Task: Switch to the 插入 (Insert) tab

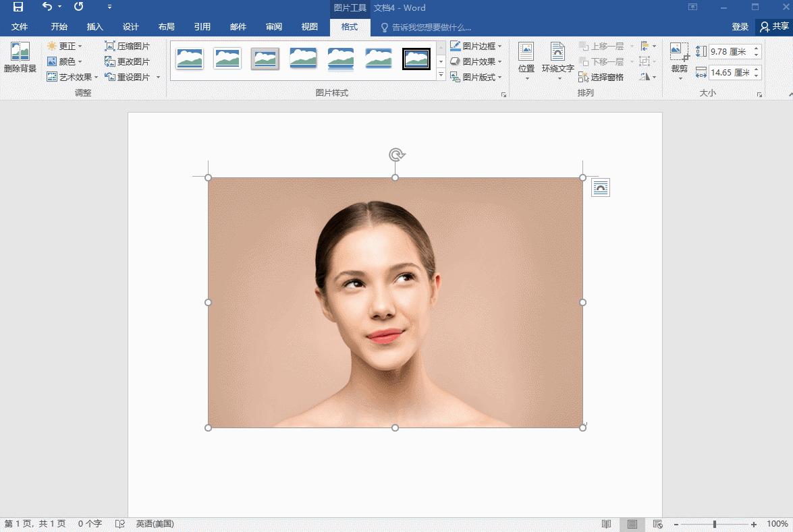Action: point(94,26)
